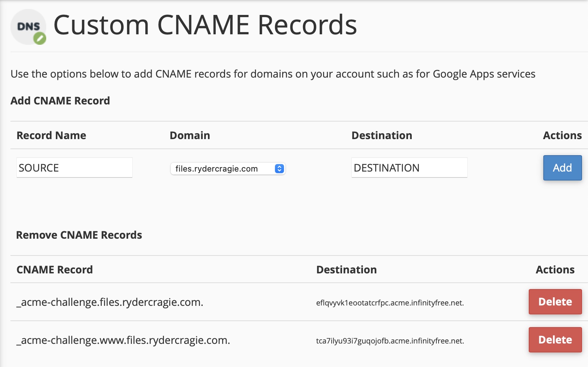Focus the SOURCE record name field
This screenshot has width=588, height=367.
click(74, 168)
